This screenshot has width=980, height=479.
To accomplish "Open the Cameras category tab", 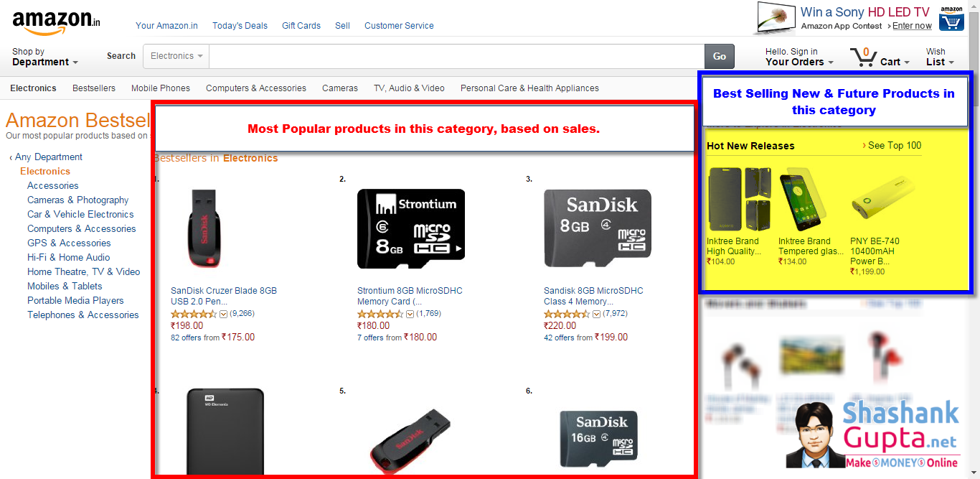I will coord(340,88).
